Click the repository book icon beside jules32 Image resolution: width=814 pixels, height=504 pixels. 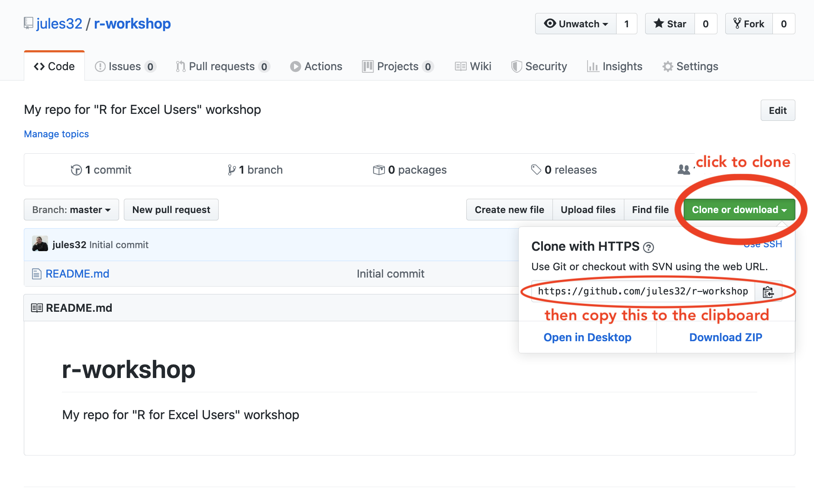pos(29,23)
